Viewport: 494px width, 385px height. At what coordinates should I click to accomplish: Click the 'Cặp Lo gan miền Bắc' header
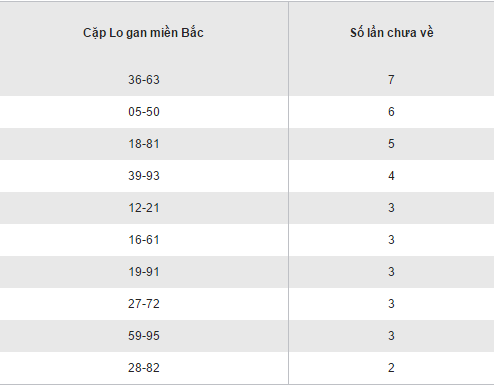tap(143, 33)
